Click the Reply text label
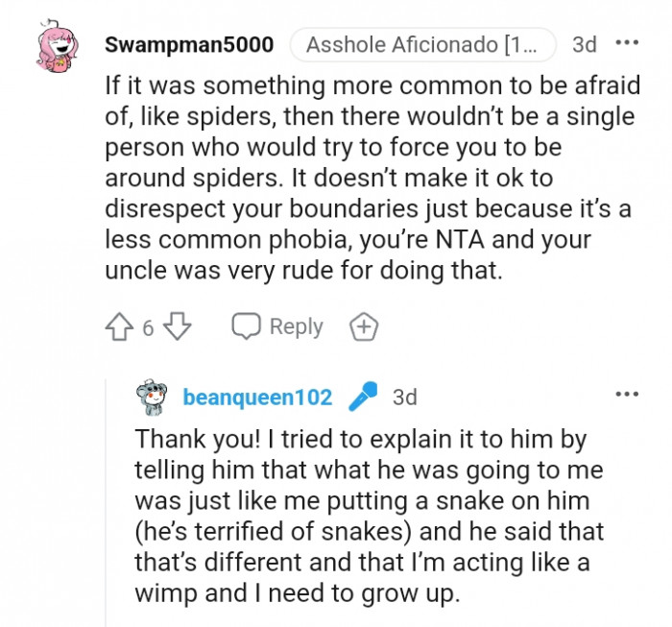Image resolution: width=672 pixels, height=627 pixels. point(297,326)
